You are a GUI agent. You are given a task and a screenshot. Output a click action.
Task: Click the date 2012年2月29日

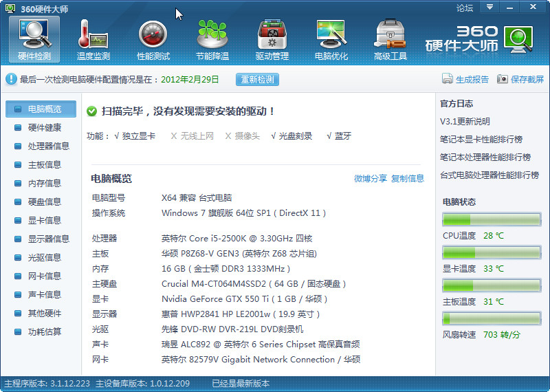click(x=190, y=80)
